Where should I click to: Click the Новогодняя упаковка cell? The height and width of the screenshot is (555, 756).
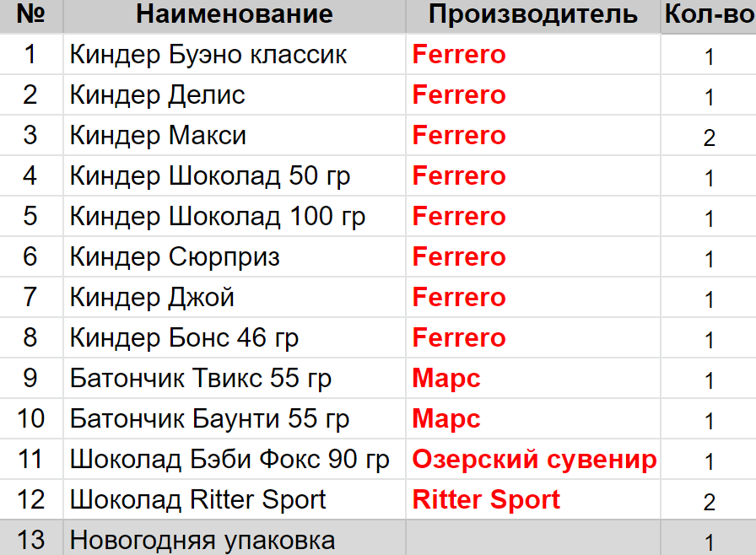[202, 541]
